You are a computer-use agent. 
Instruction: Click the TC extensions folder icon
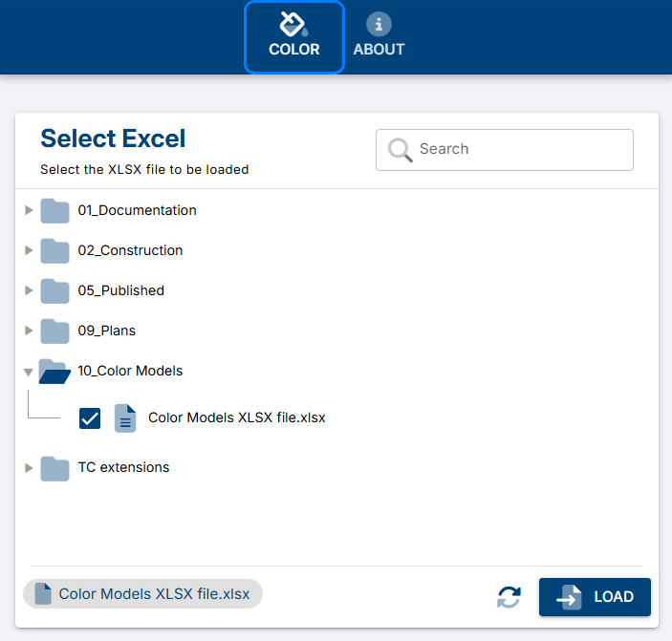click(55, 468)
